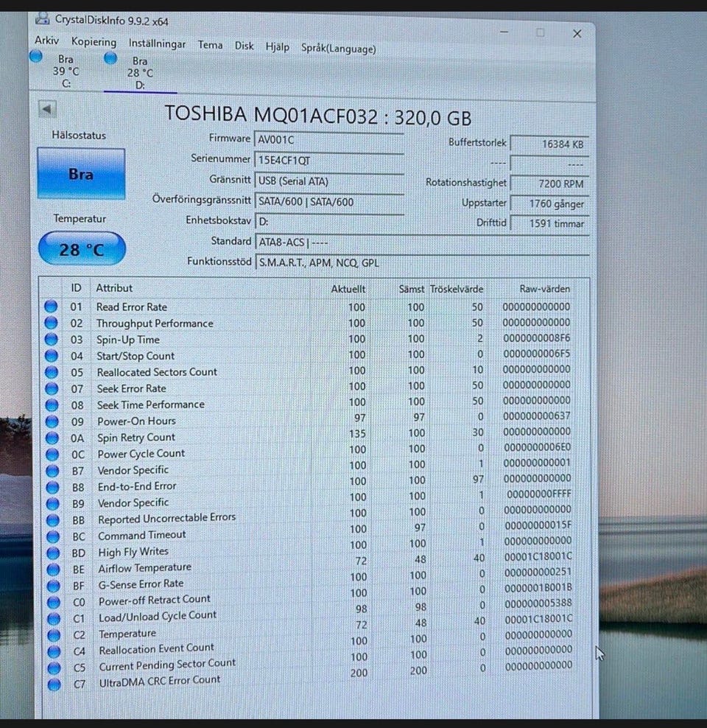The width and height of the screenshot is (707, 728).
Task: Click status icon for Seek Time Performance row
Action: point(52,405)
